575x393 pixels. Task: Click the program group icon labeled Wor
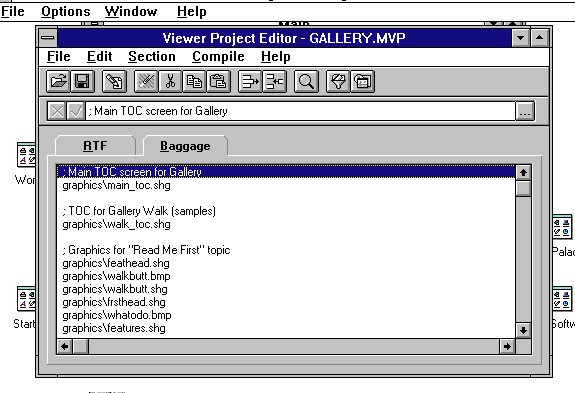26,154
